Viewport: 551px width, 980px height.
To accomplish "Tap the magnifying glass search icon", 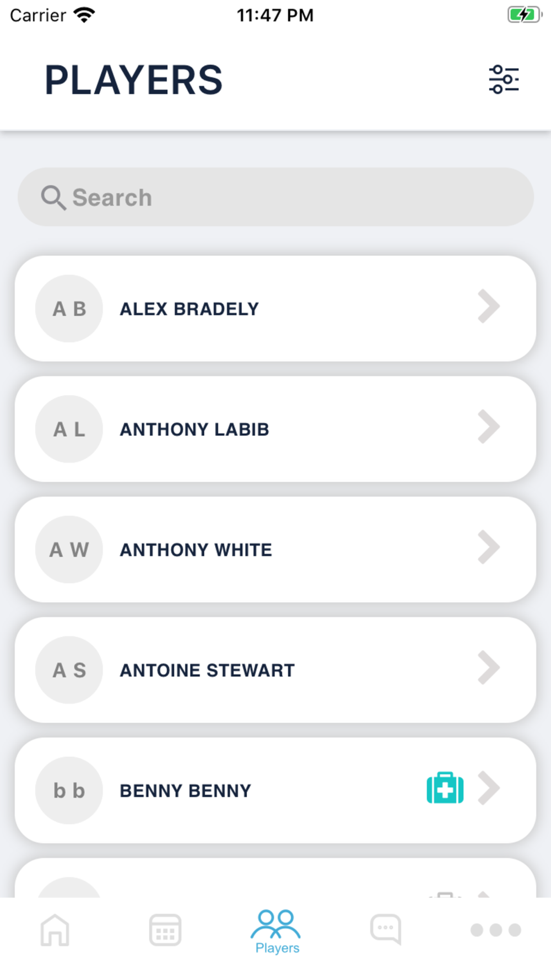I will point(53,197).
